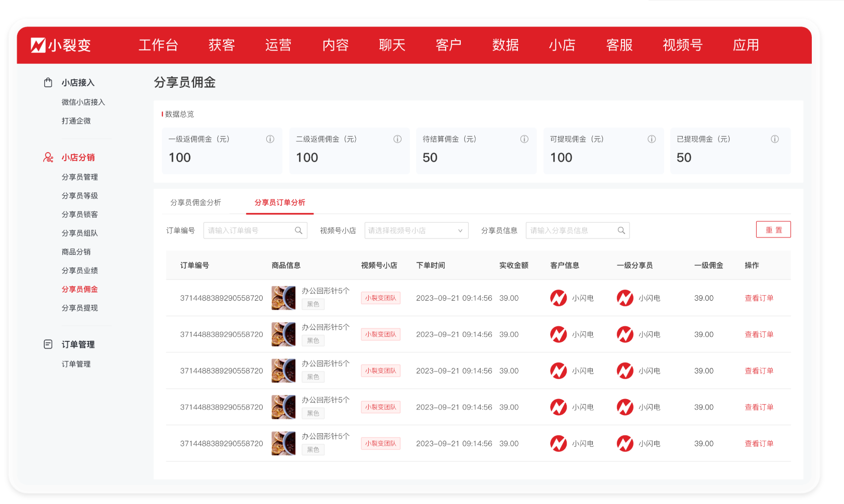Open the 工作台 top menu
844x504 pixels.
coord(158,45)
